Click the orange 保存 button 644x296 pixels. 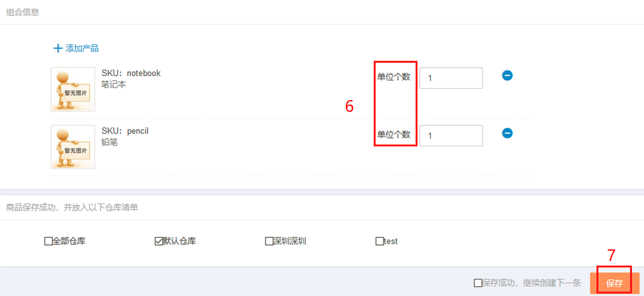[x=615, y=283]
